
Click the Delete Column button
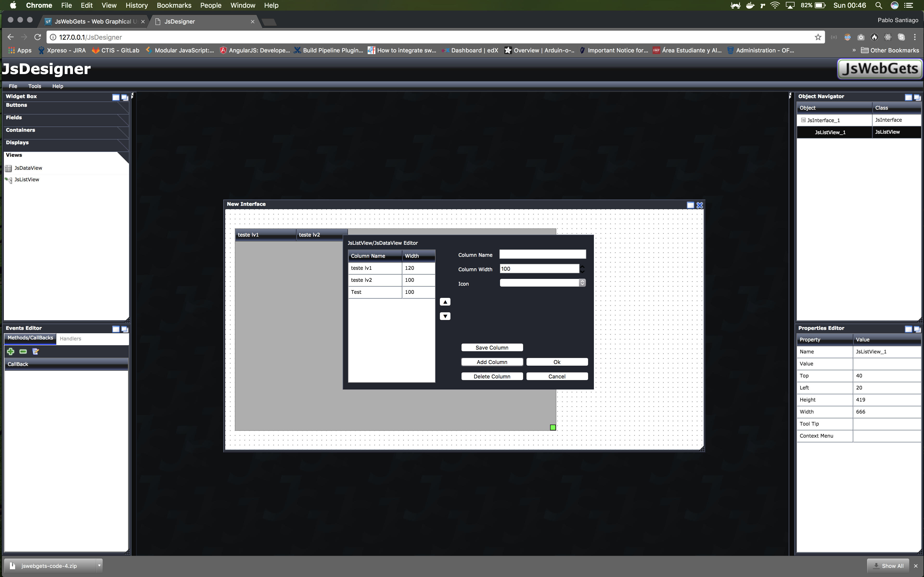tap(492, 376)
